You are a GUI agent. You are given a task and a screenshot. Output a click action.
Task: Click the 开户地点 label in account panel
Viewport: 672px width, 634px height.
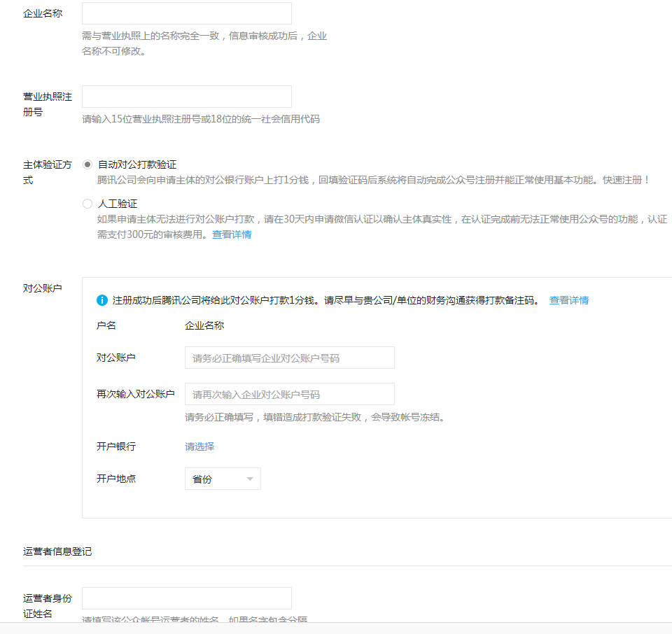pyautogui.click(x=116, y=479)
